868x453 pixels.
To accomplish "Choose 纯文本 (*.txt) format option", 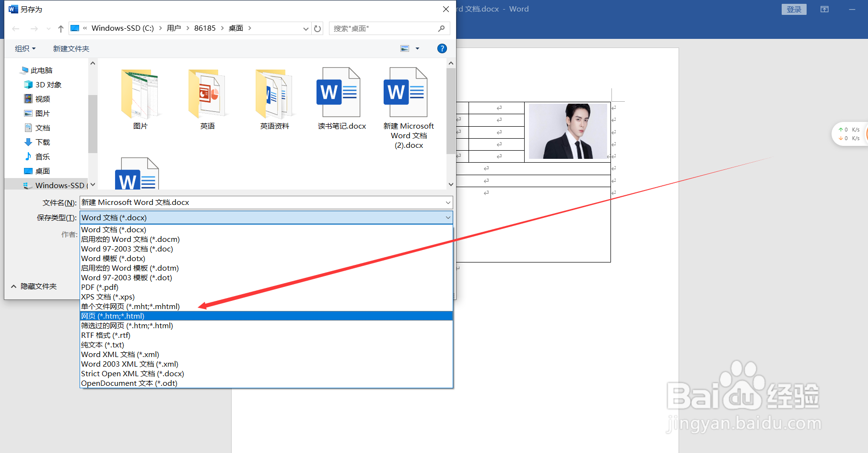I will [102, 345].
